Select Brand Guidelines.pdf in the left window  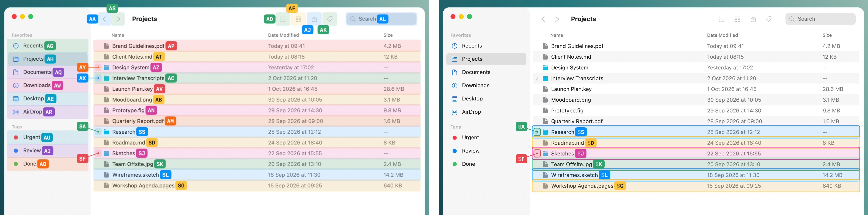(257, 46)
